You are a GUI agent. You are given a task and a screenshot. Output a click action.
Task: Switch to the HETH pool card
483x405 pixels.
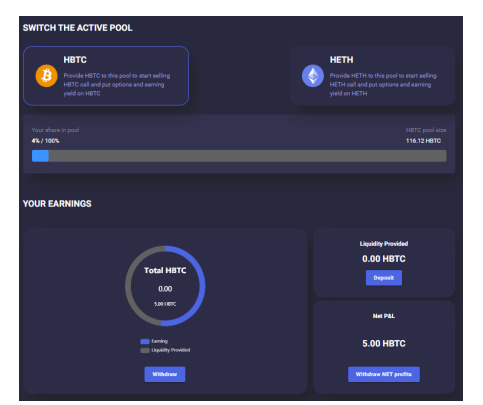coord(372,76)
